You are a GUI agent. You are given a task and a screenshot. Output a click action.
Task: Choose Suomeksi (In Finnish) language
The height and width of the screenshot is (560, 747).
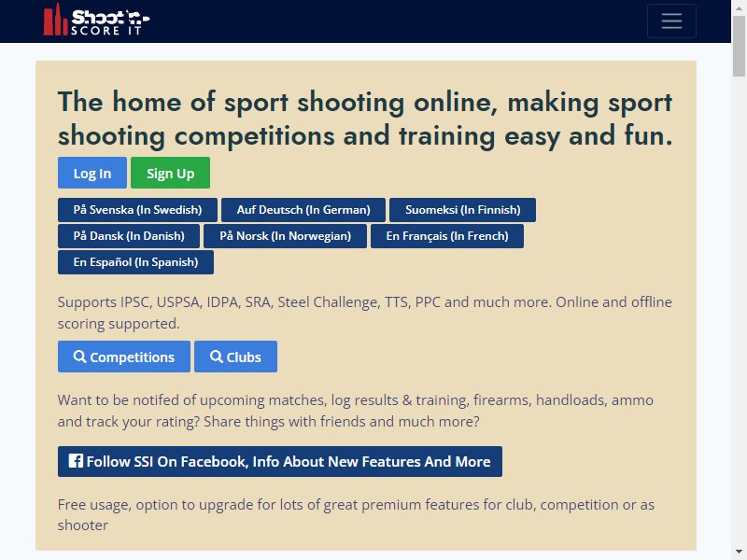click(x=462, y=210)
